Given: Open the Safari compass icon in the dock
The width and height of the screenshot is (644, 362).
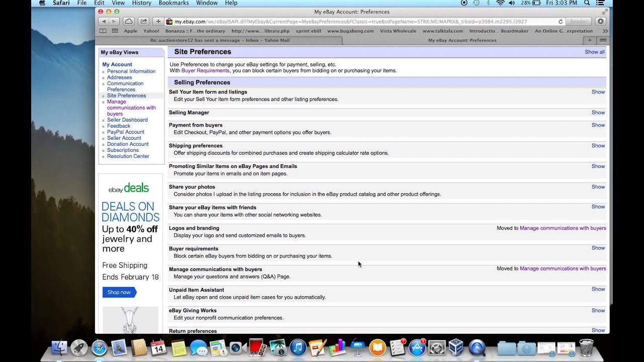Looking at the screenshot, I should (x=99, y=347).
